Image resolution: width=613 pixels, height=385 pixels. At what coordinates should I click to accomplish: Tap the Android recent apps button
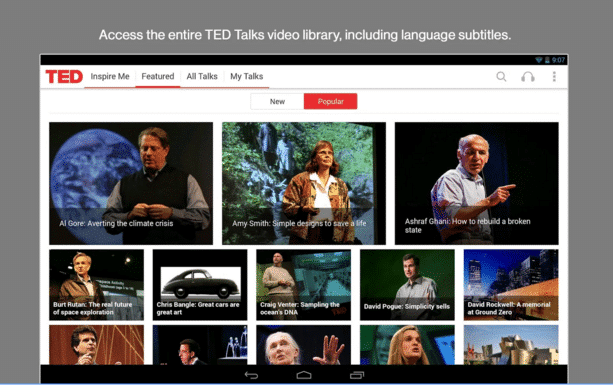point(357,375)
